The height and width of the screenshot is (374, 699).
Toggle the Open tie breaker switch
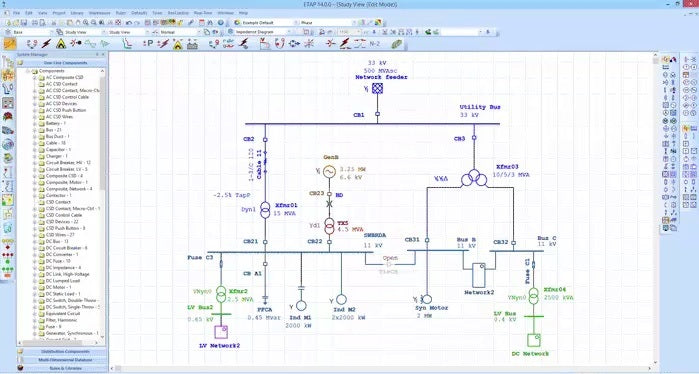[390, 265]
